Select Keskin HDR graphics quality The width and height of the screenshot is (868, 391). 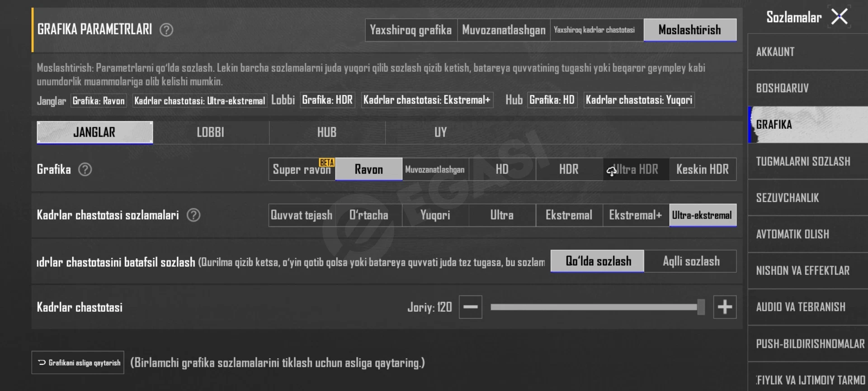[703, 169]
